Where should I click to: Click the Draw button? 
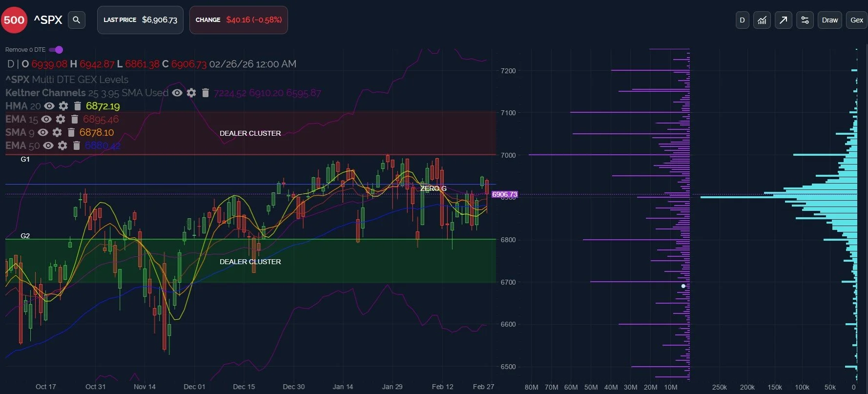coord(830,20)
